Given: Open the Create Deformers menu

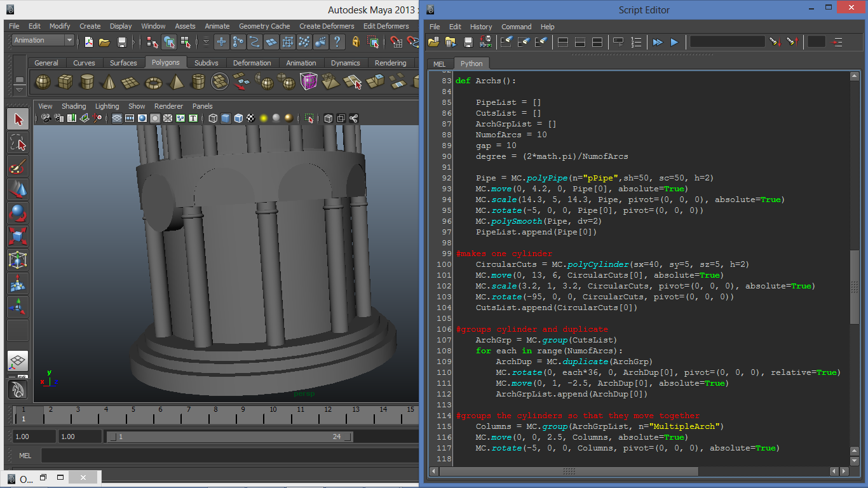Looking at the screenshot, I should (327, 26).
